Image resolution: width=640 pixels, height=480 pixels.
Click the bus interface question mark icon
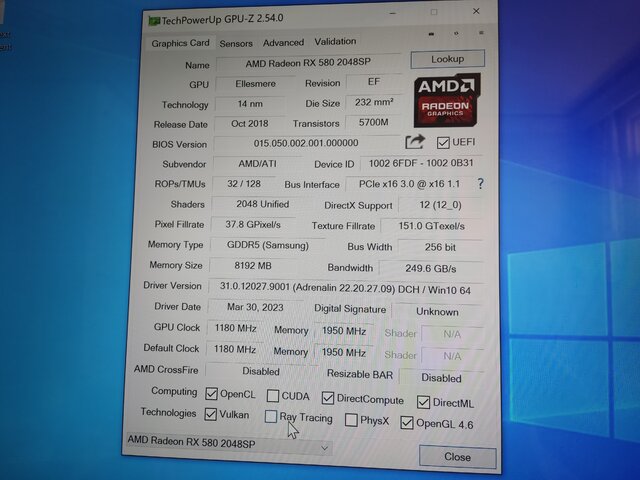(480, 184)
